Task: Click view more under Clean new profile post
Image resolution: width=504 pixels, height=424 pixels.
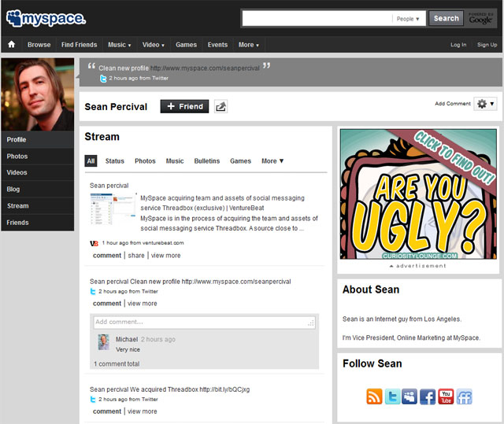Action: coord(143,304)
